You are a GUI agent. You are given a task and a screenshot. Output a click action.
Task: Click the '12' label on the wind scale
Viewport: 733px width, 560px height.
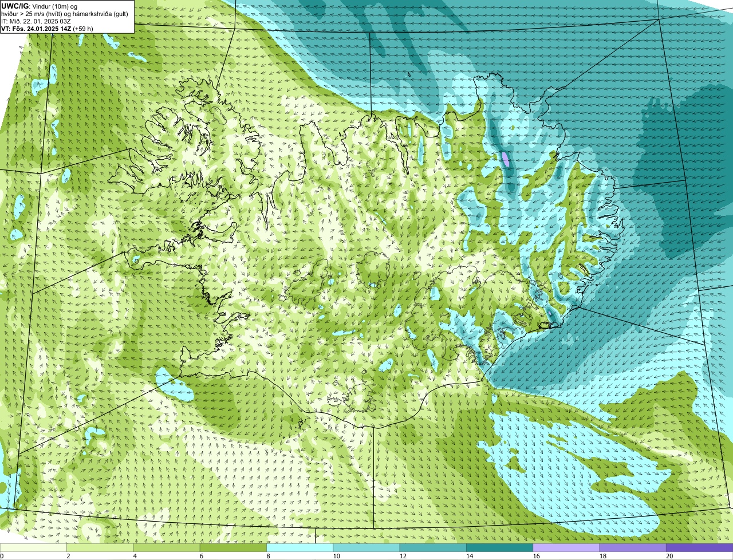pos(403,556)
